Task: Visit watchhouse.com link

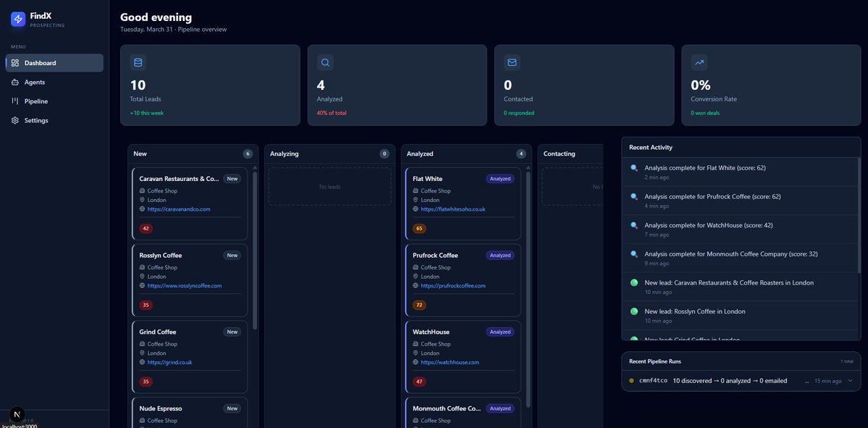Action: tap(450, 362)
